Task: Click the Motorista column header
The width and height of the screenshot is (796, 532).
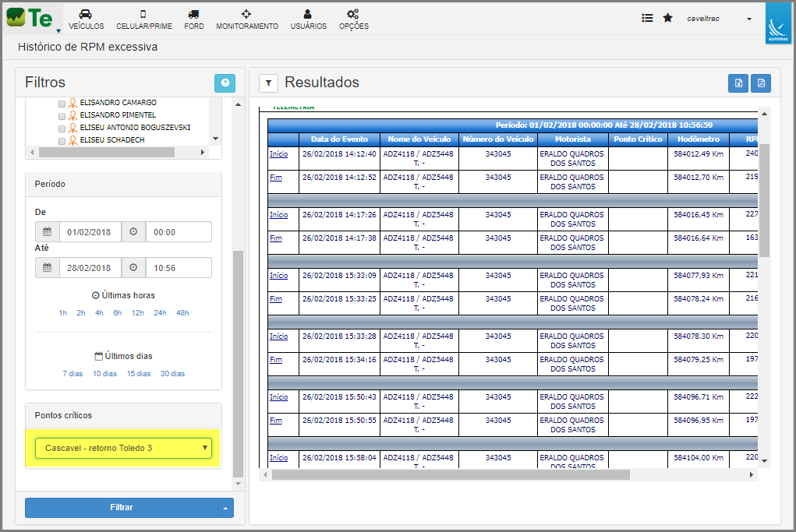Action: [572, 139]
